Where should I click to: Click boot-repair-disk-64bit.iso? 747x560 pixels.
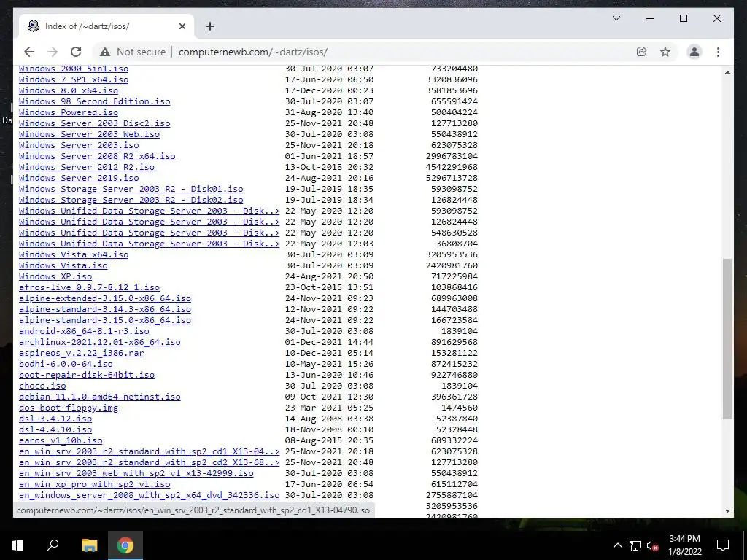pos(87,376)
